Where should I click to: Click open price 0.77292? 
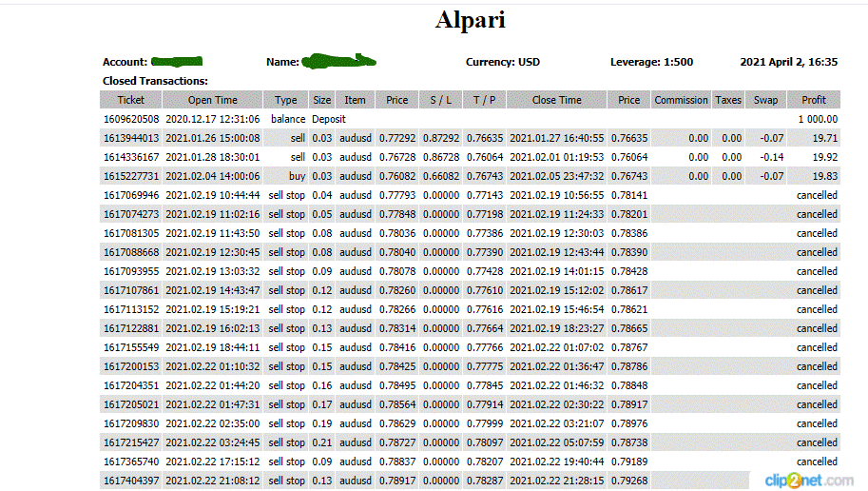point(396,138)
